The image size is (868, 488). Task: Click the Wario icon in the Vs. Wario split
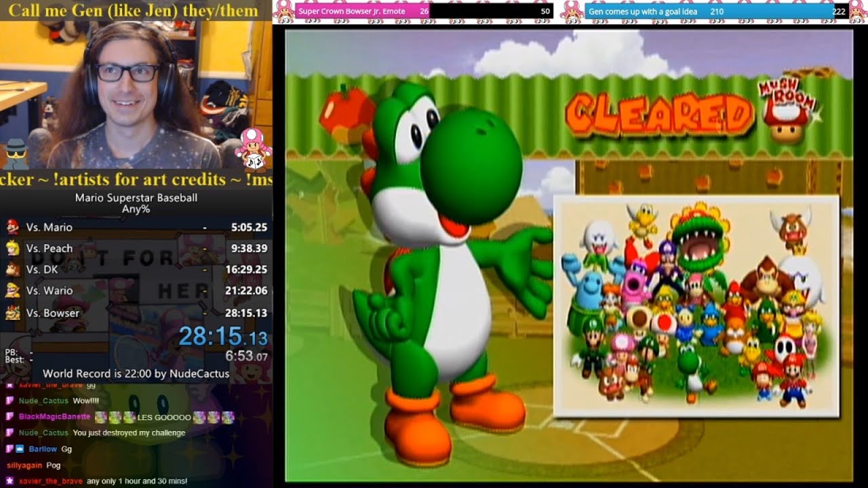tap(13, 290)
